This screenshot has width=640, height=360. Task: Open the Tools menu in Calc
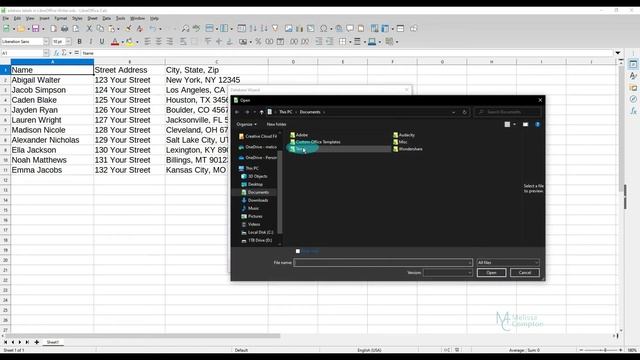click(120, 18)
